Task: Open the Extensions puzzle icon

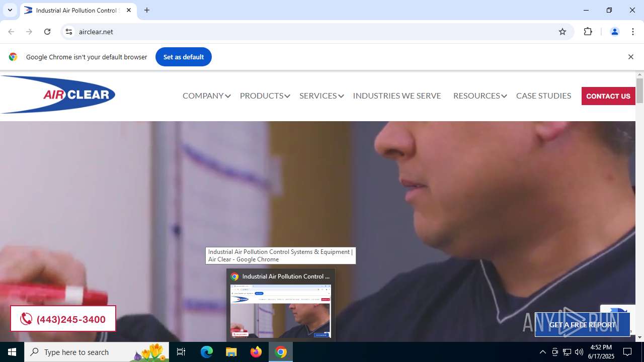Action: pyautogui.click(x=588, y=32)
